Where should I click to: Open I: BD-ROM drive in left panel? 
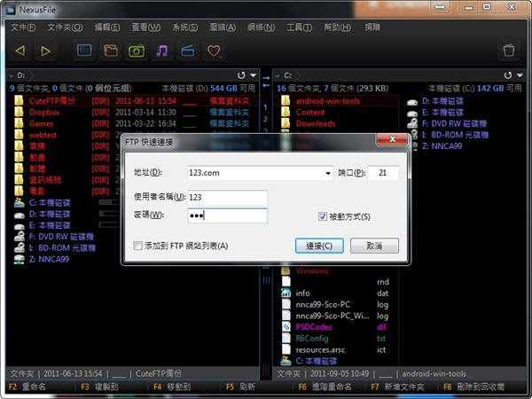pos(62,247)
